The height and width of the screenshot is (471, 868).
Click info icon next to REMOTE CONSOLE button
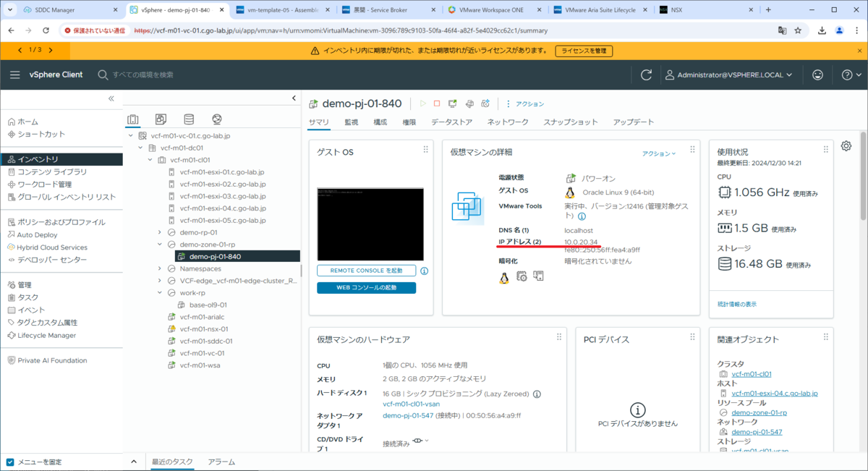(x=425, y=271)
